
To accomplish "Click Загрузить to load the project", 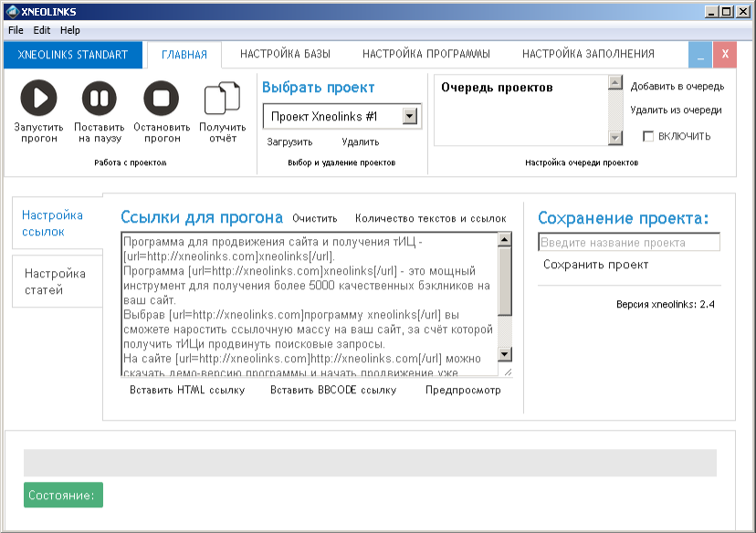I will pyautogui.click(x=289, y=142).
